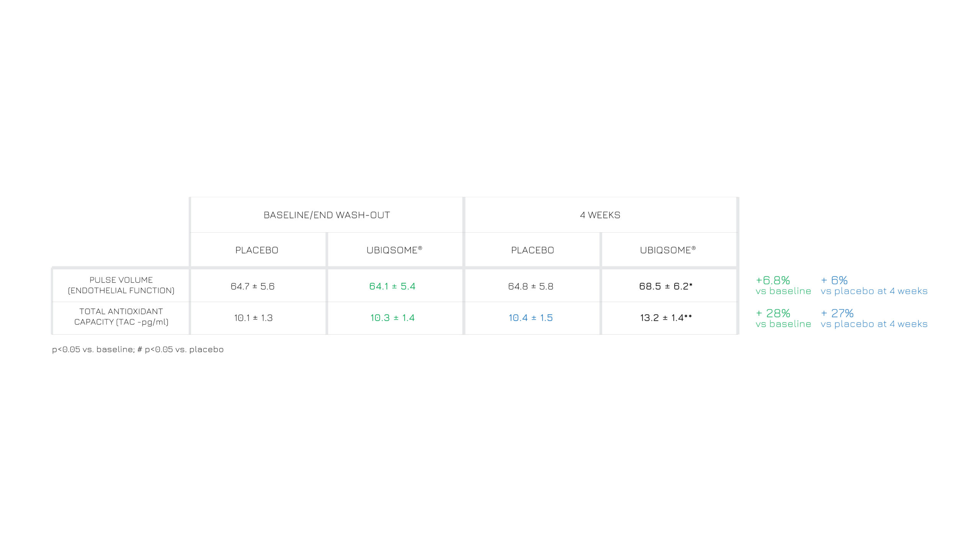Click the 13.2 ± 1.4** value
The image size is (980, 551).
pos(666,318)
